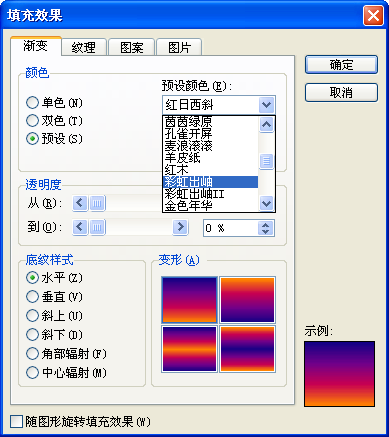Select 茵茵绿原 from preset list
Image resolution: width=389 pixels, height=437 pixels.
pos(211,122)
